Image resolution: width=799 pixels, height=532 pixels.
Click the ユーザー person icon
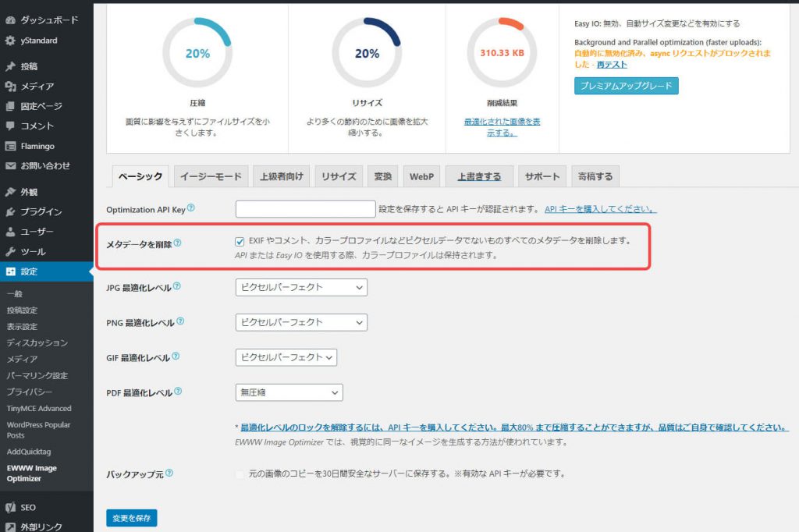tap(10, 232)
